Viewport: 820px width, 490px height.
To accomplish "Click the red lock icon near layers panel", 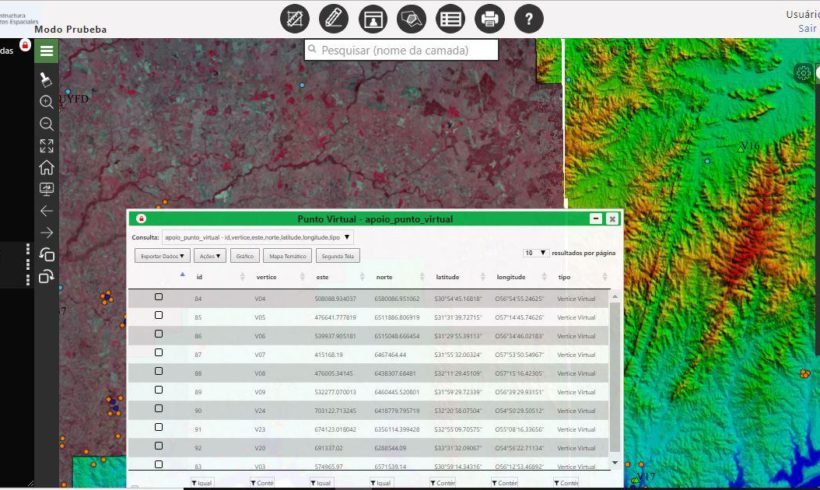I will (25, 45).
